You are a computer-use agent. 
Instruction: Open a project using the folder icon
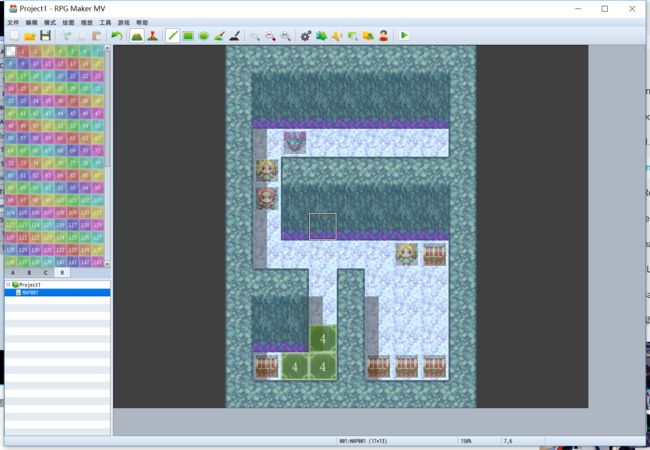click(x=30, y=36)
